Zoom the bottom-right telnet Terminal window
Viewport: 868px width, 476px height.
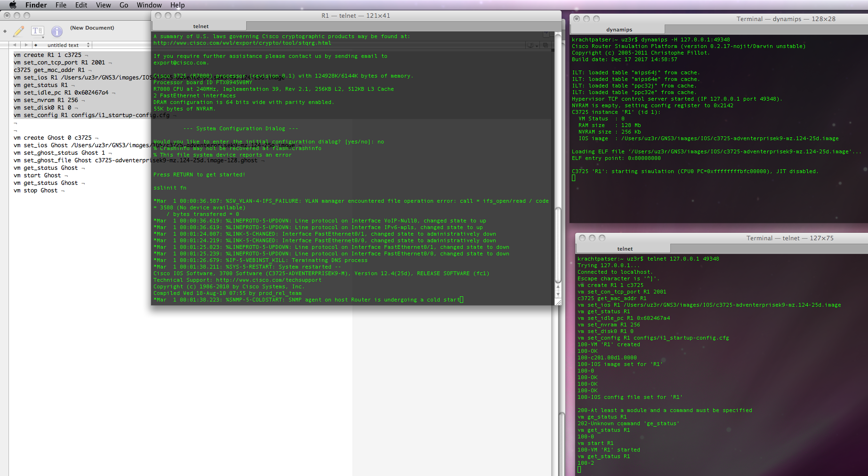click(602, 238)
